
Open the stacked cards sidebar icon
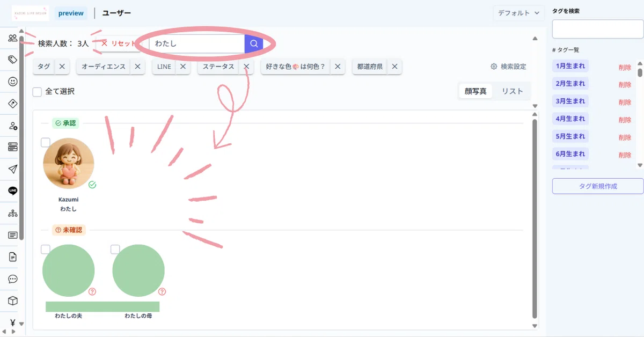click(x=12, y=147)
